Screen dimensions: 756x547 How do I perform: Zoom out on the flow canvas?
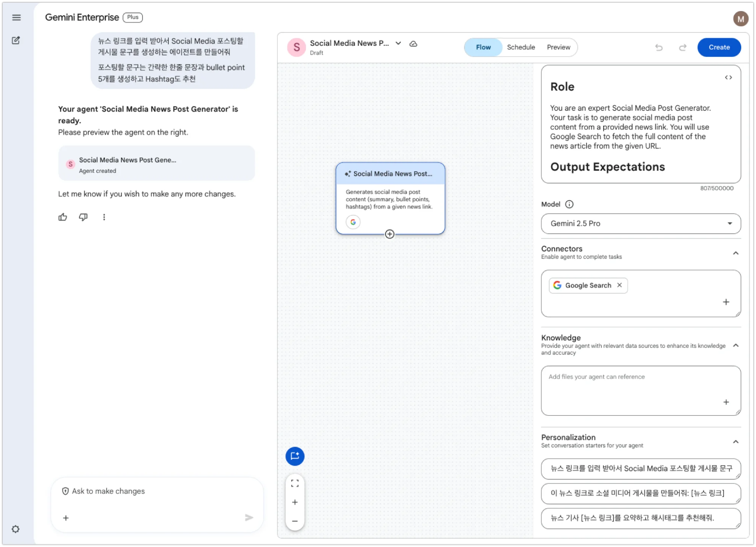tap(295, 521)
